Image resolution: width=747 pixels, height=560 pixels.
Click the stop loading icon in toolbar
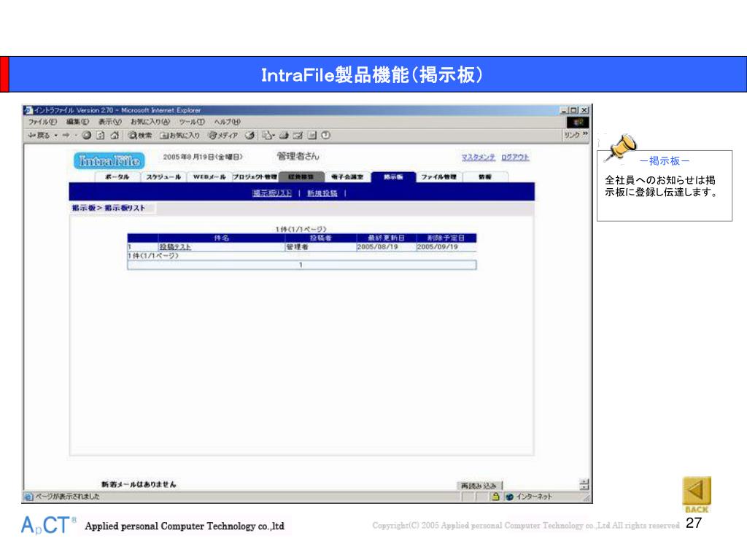click(x=86, y=136)
